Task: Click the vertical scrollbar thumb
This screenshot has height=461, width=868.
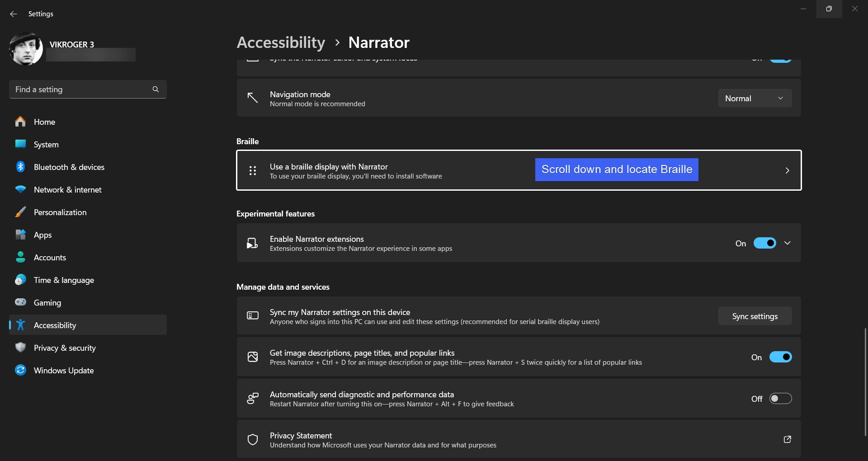Action: pyautogui.click(x=865, y=382)
